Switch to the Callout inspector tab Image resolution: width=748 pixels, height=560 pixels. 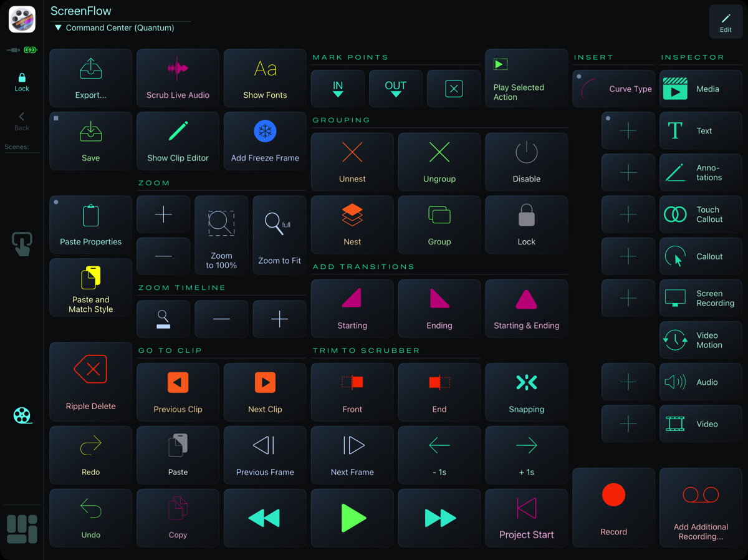tap(701, 256)
